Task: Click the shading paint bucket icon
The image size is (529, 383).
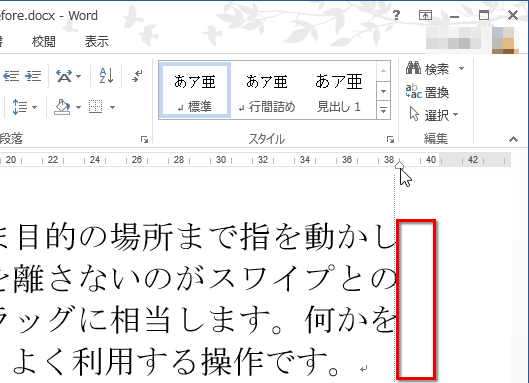Action: point(62,107)
